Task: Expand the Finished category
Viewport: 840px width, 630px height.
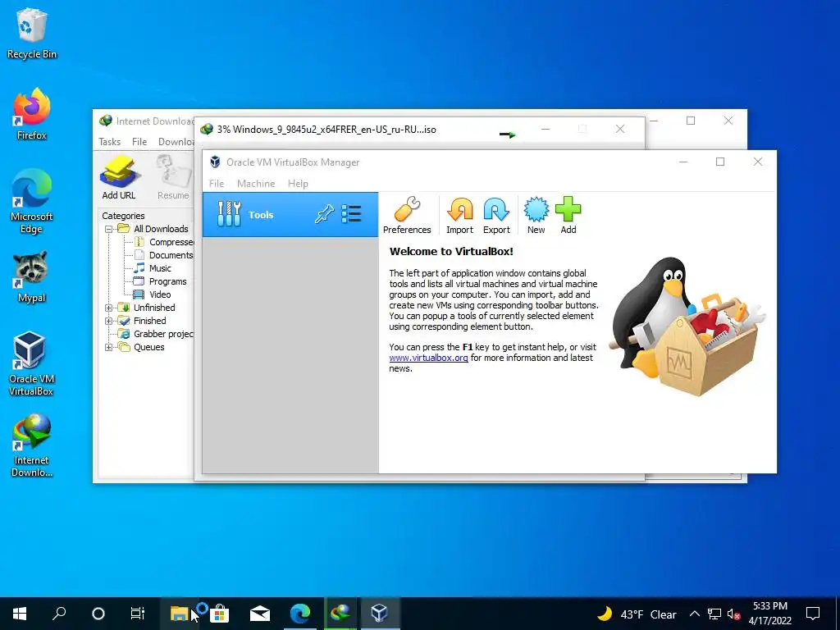Action: [109, 321]
